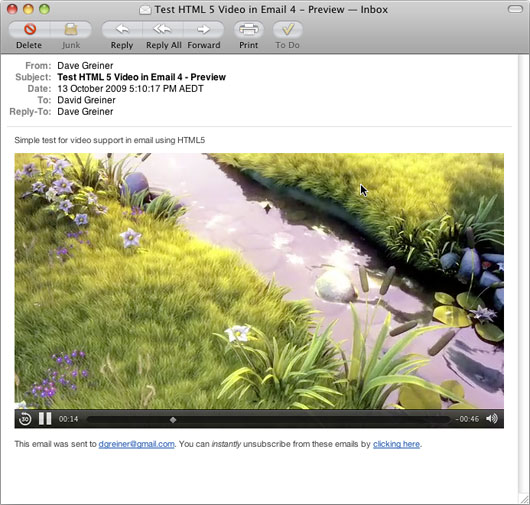Reply to Dave Greiner's email

(x=122, y=30)
